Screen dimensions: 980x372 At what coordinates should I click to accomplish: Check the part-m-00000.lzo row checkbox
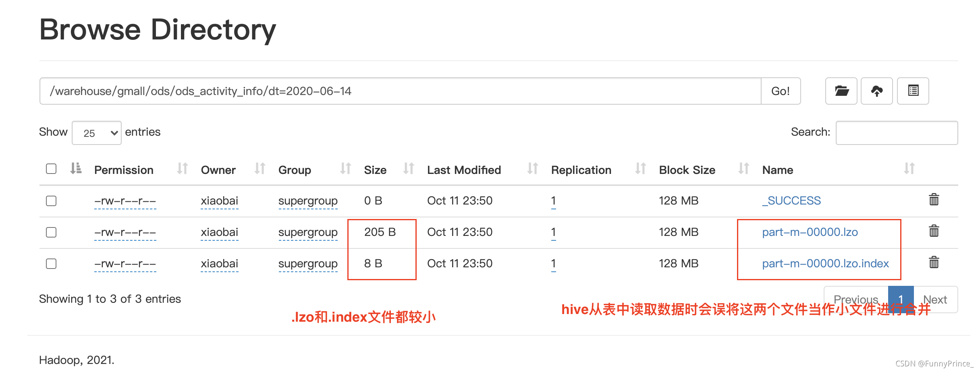(51, 232)
